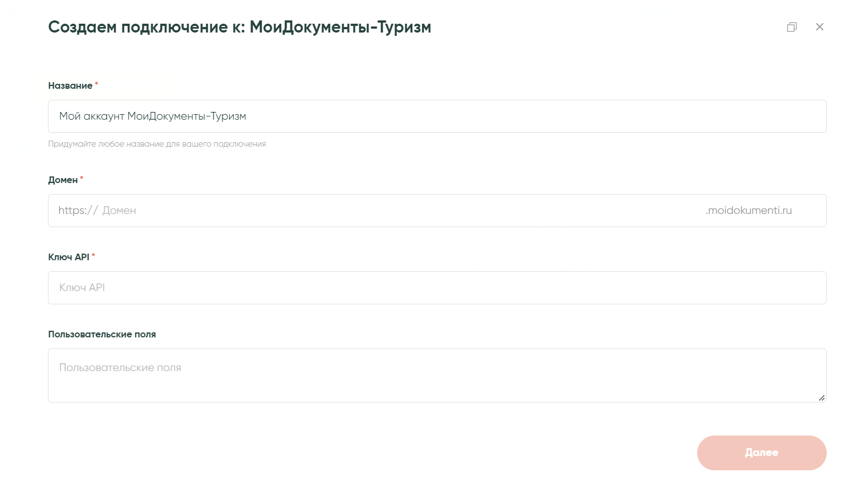The height and width of the screenshot is (478, 868).
Task: Click the required asterisk by Ключ API
Action: (93, 255)
